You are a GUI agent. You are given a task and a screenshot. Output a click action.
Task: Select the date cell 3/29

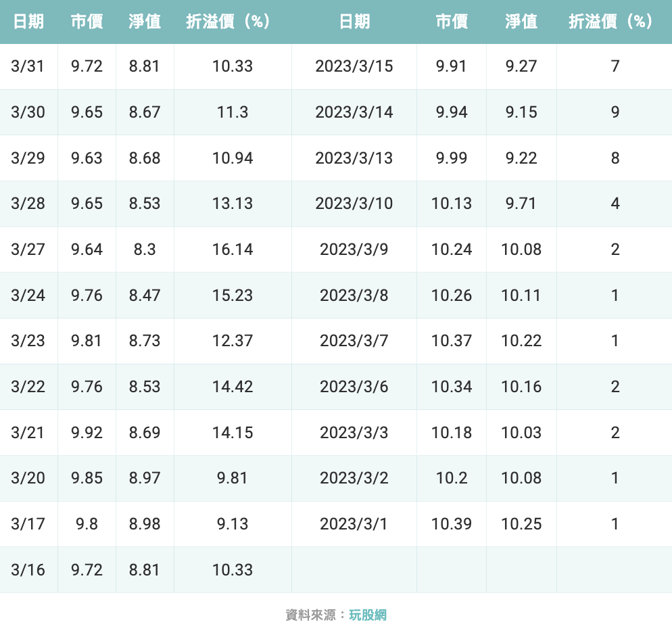28,158
